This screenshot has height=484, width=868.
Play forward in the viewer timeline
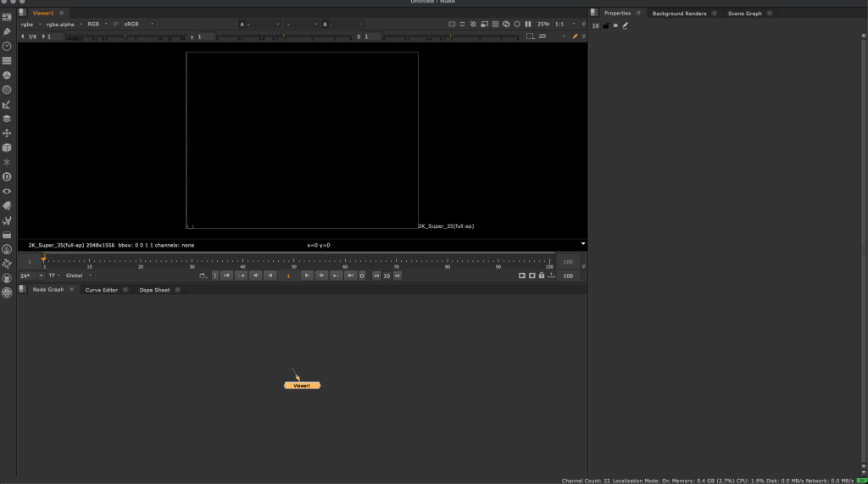click(x=307, y=275)
